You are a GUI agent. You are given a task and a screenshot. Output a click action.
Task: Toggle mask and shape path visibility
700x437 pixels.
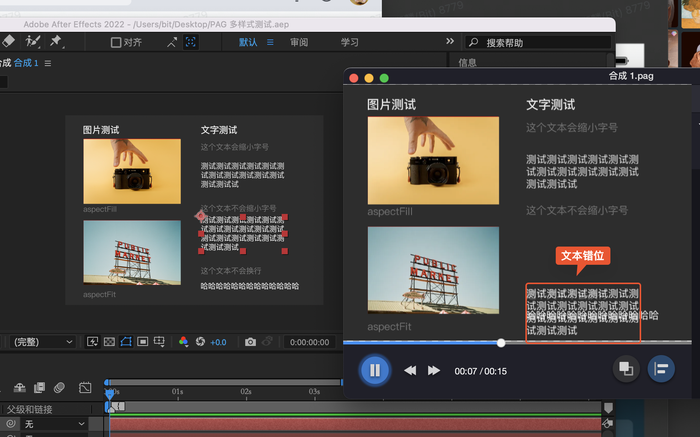(126, 342)
